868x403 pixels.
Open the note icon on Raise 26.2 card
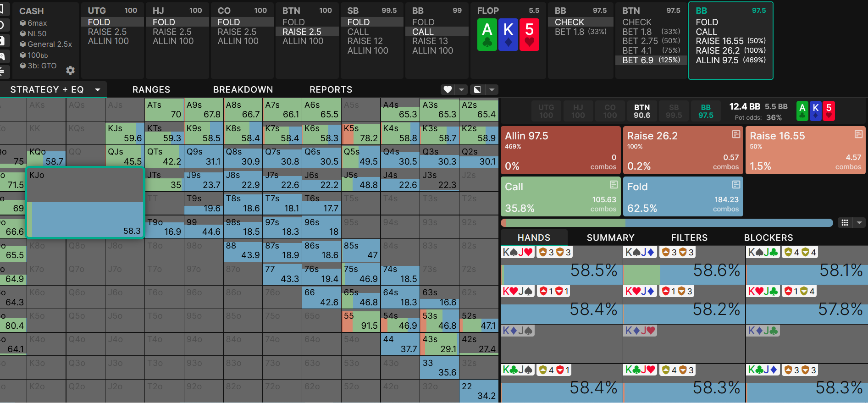(736, 134)
